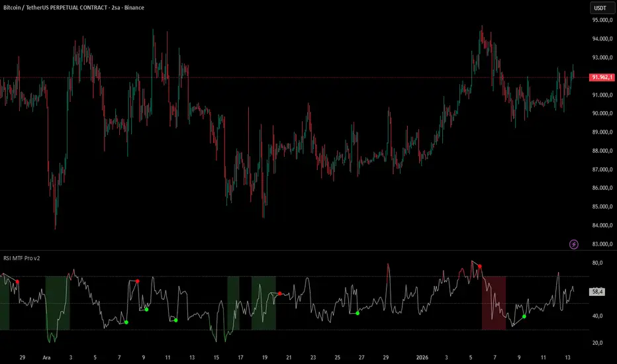The height and width of the screenshot is (364, 617).
Task: Click the 25 date label on time axis
Action: click(x=337, y=357)
